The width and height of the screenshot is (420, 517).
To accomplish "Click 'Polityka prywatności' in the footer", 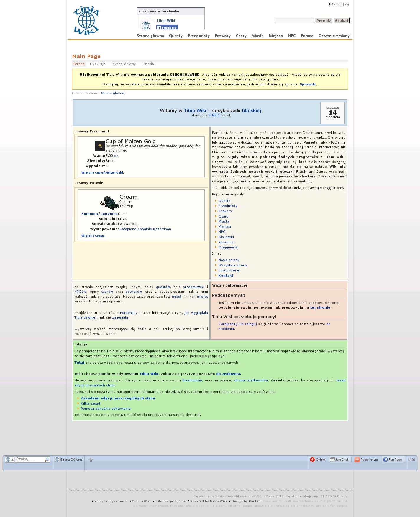I will (111, 501).
